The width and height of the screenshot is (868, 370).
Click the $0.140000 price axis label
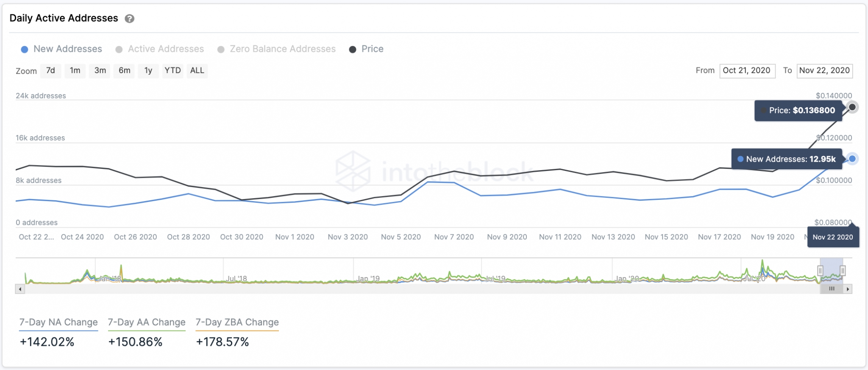(x=834, y=96)
